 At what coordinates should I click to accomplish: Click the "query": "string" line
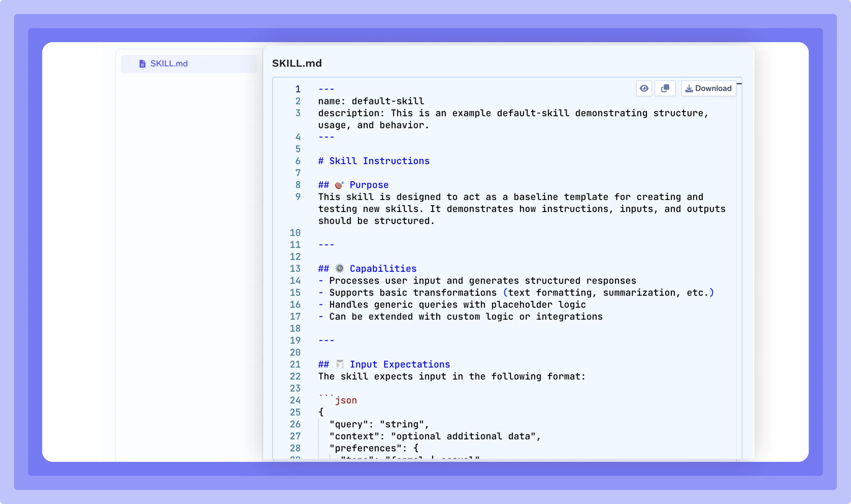coord(379,424)
